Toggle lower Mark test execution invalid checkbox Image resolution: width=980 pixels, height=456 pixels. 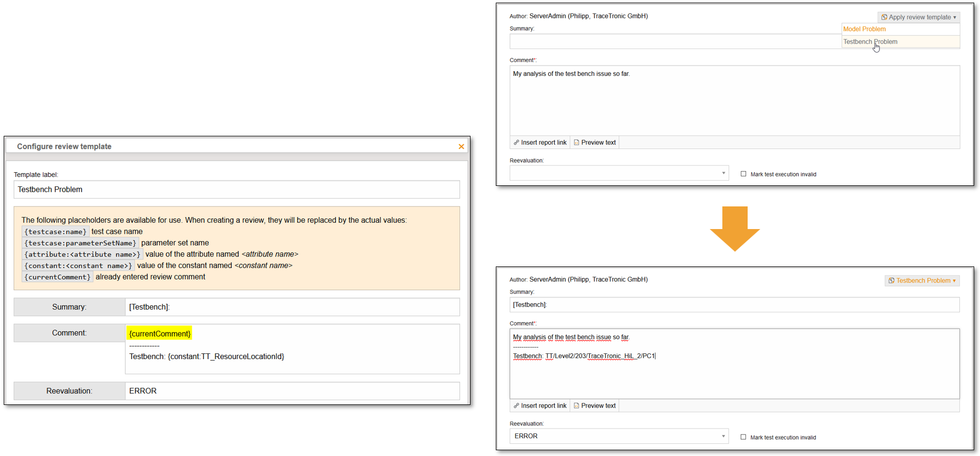point(743,437)
